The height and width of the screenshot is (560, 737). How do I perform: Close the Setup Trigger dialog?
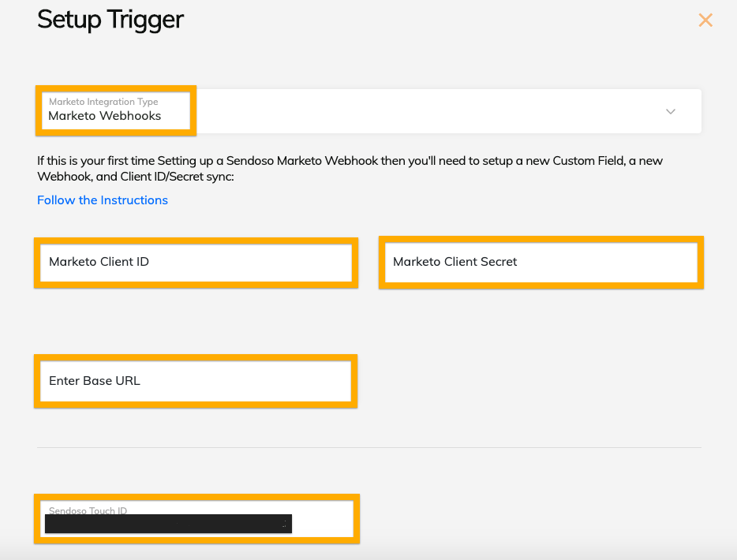click(705, 21)
